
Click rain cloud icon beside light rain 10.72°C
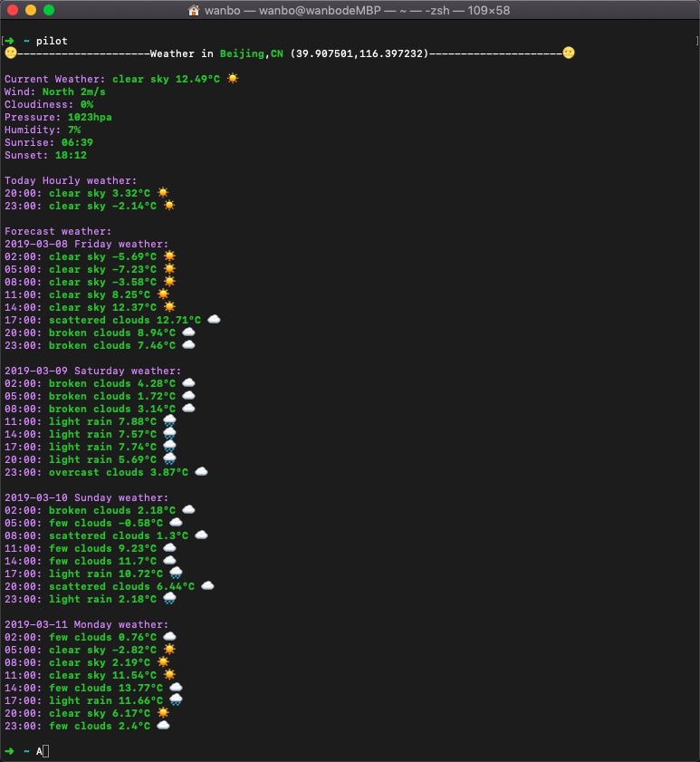(176, 573)
